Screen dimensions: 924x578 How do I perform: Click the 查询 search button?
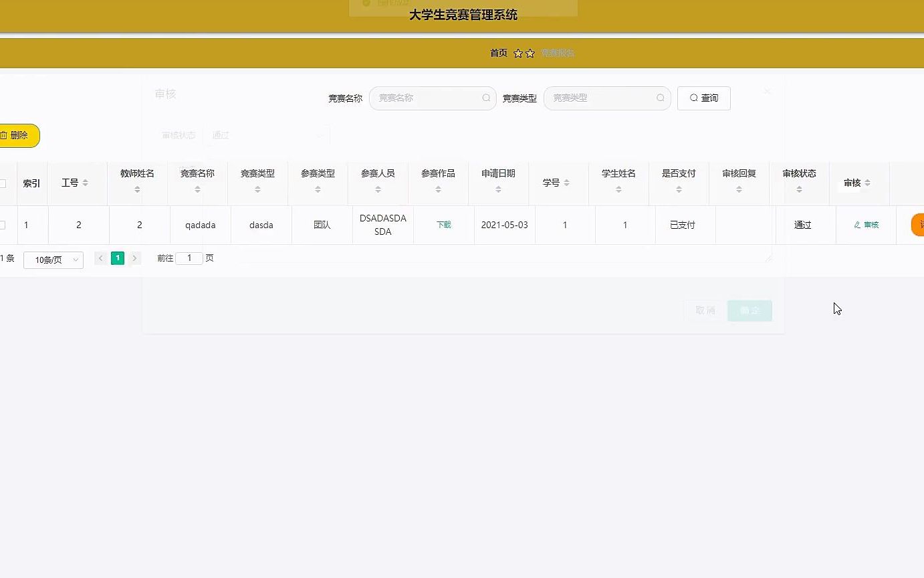(704, 98)
